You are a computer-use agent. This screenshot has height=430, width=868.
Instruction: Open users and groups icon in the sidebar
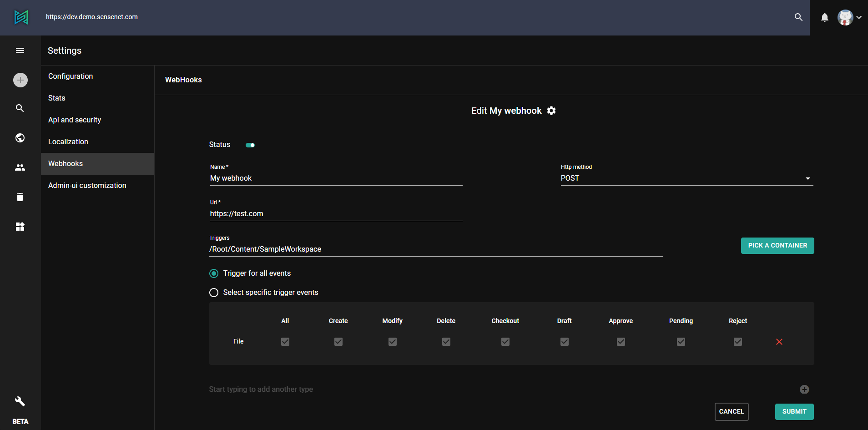click(x=20, y=167)
